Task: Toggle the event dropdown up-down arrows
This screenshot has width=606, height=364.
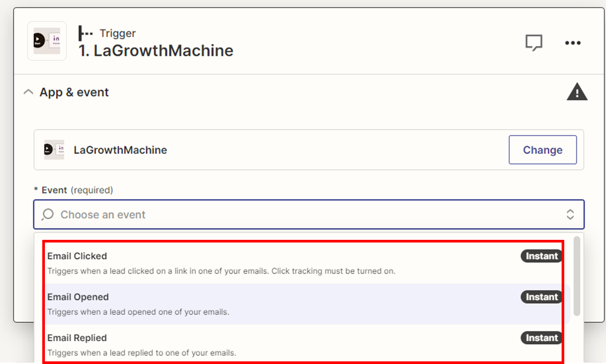Action: click(570, 214)
